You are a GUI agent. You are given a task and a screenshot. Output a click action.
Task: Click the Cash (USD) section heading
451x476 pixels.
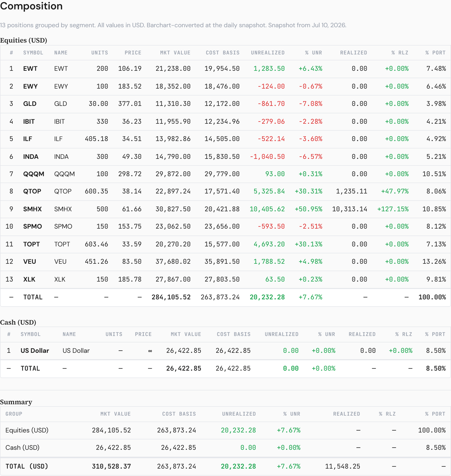tap(18, 322)
